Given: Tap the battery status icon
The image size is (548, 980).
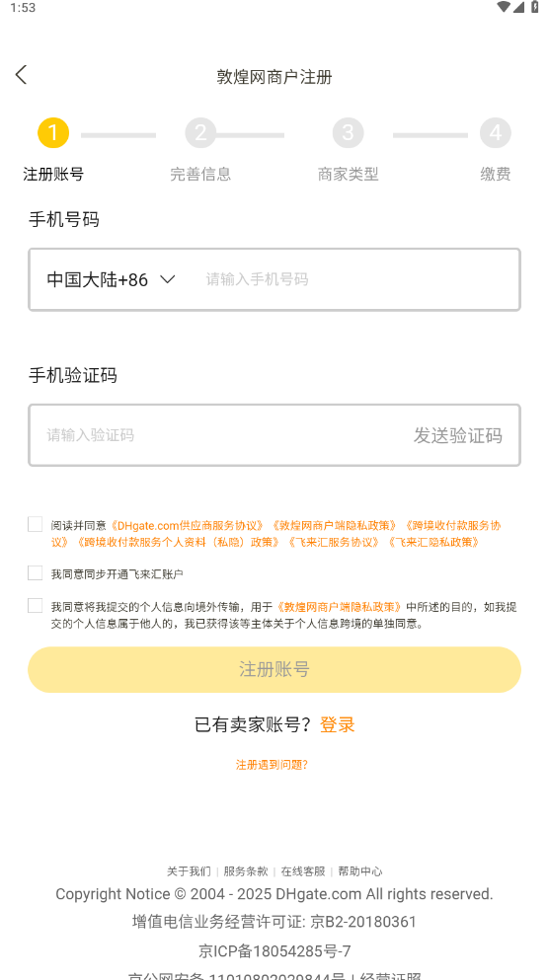Looking at the screenshot, I should tap(535, 7).
